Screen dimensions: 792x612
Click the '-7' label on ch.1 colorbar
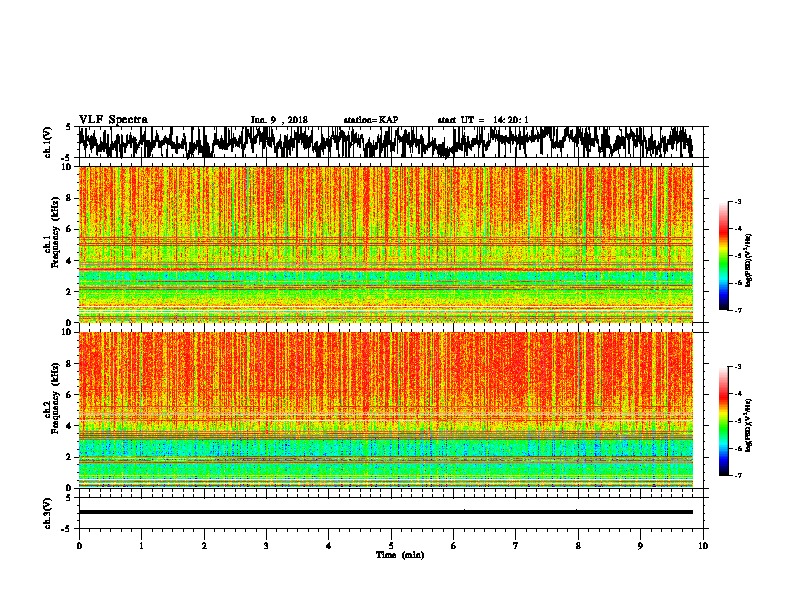737,310
